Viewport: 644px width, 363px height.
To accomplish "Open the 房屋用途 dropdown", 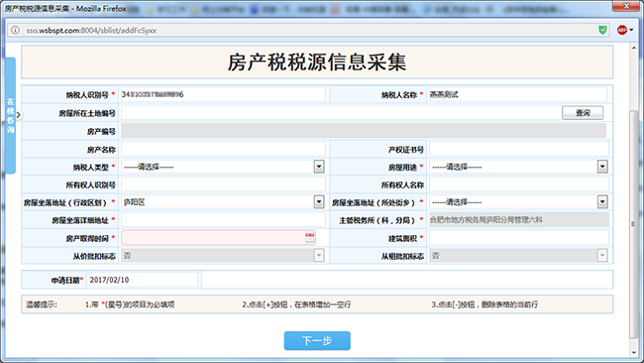I will pos(602,167).
